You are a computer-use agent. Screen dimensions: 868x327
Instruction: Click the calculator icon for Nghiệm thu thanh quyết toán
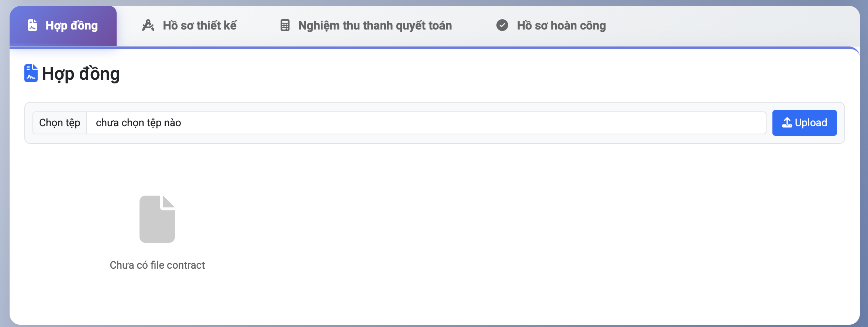pos(285,25)
